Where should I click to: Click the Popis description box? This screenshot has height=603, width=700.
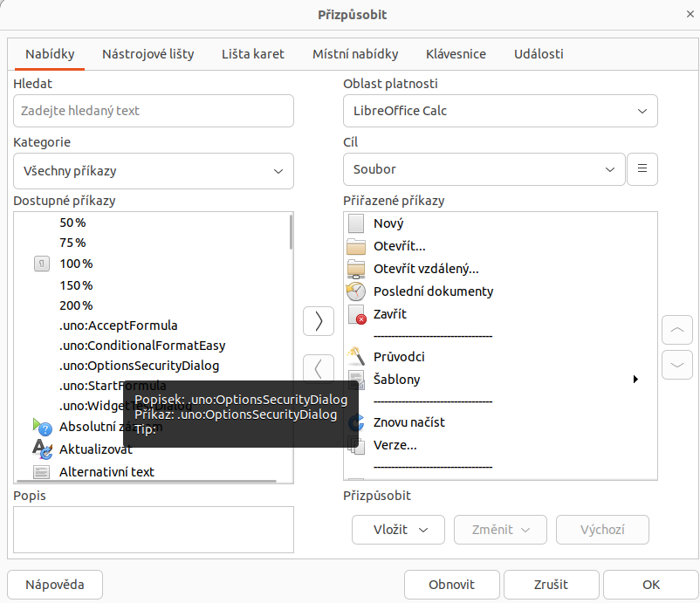coord(153,530)
